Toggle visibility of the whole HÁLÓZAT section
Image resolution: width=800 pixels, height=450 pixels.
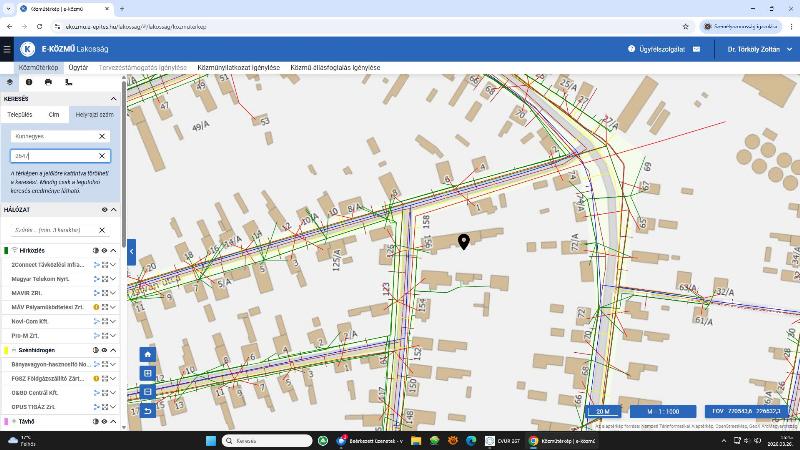tap(104, 210)
